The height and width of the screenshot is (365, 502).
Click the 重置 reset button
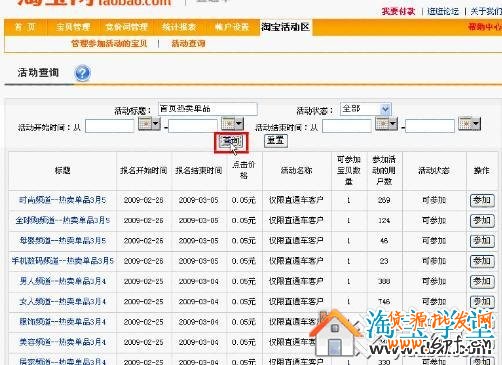click(x=275, y=141)
